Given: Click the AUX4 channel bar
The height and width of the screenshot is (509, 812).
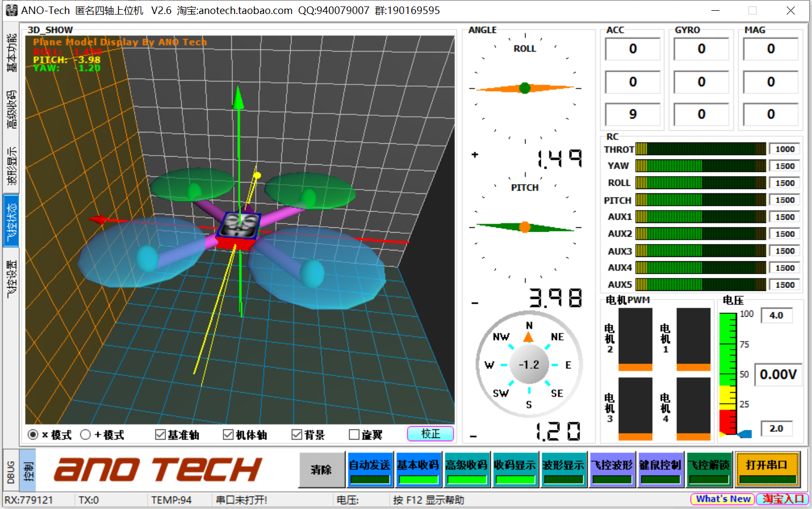Looking at the screenshot, I should [x=701, y=268].
